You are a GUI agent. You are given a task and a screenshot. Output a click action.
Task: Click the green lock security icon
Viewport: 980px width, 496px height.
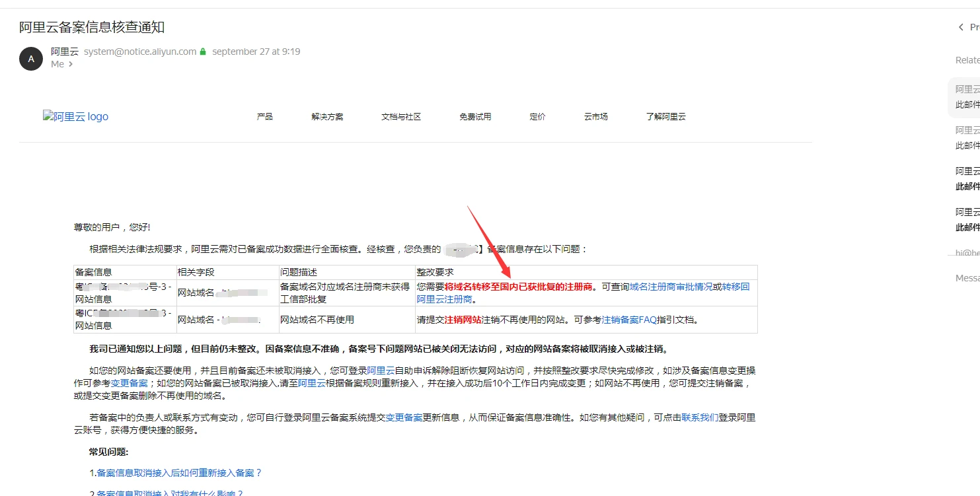click(203, 52)
